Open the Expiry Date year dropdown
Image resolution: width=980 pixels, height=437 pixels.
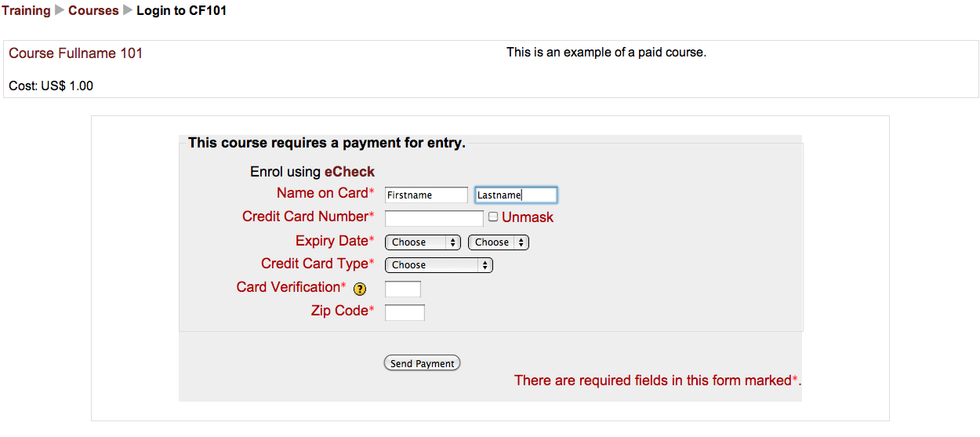pos(498,242)
